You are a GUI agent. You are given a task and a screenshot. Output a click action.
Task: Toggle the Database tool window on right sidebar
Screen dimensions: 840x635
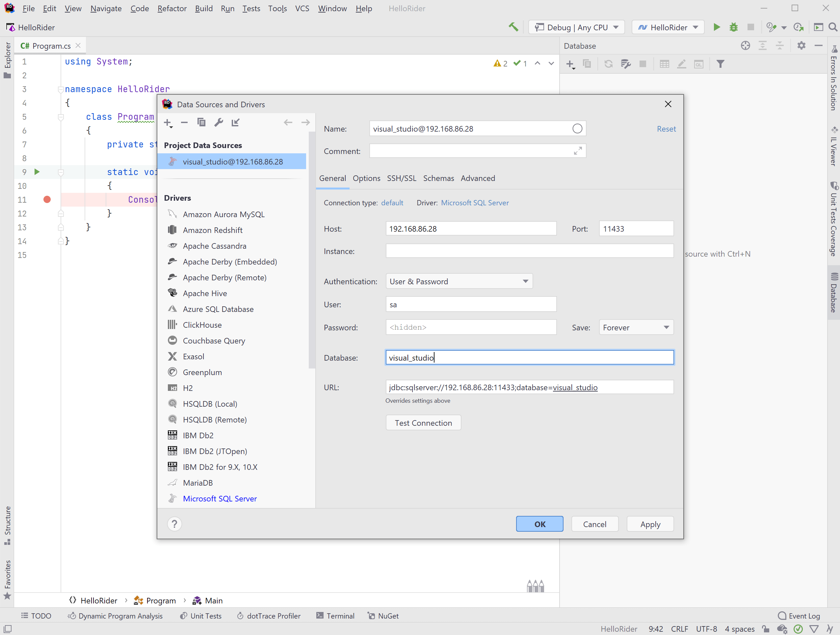coord(833,292)
